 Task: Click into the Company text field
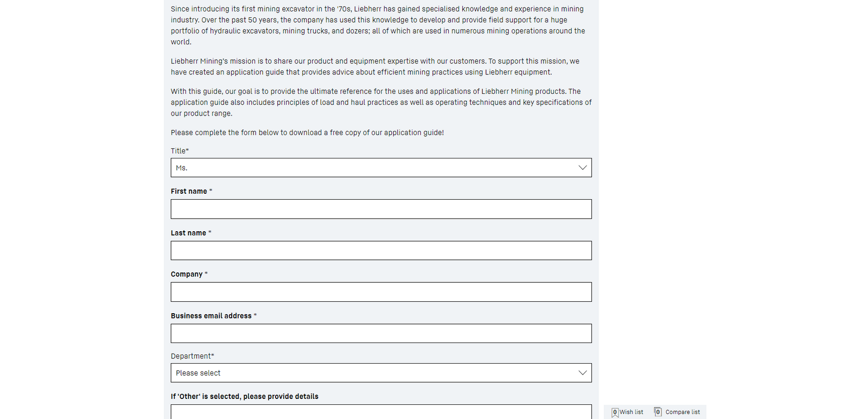[381, 292]
